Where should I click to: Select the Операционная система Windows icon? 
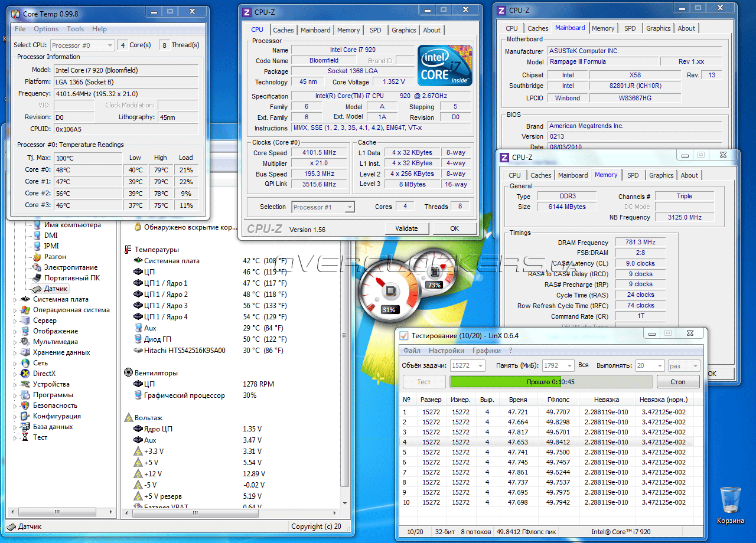pos(25,310)
